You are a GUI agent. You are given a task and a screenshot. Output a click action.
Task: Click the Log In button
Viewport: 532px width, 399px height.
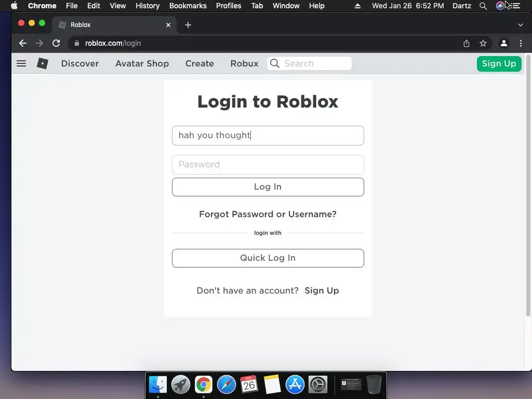pos(268,187)
